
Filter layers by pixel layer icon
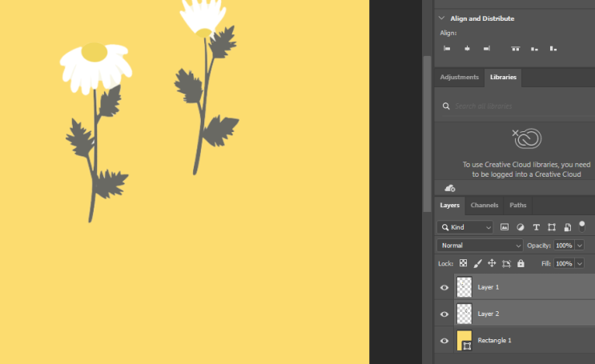pyautogui.click(x=505, y=227)
